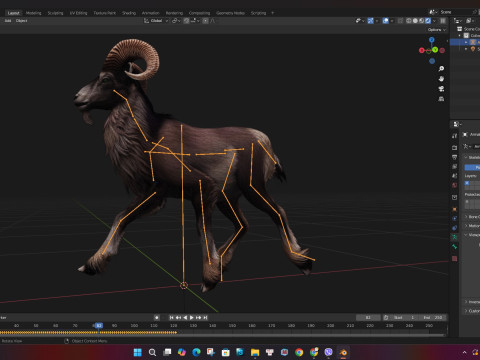
Task: Open the Object menu in the viewport header
Action: coord(22,21)
